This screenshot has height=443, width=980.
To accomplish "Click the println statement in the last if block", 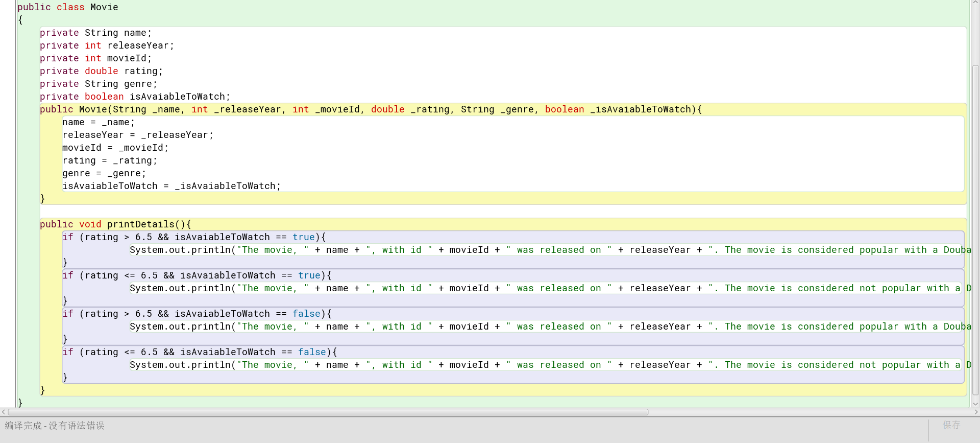I will (x=550, y=365).
